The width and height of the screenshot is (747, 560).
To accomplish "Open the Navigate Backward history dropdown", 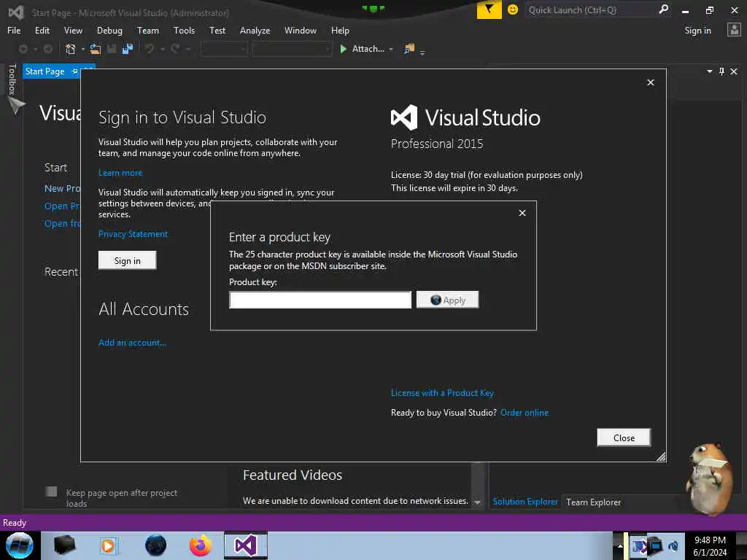I will pyautogui.click(x=35, y=49).
